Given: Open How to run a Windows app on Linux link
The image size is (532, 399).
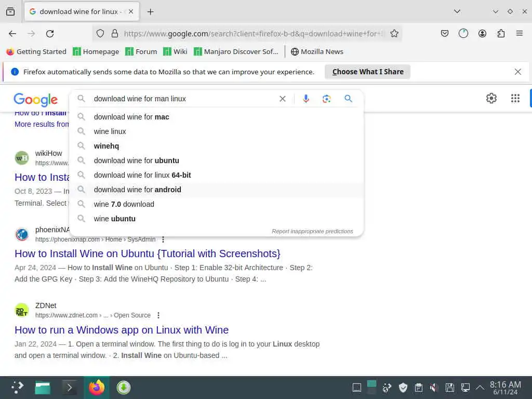Looking at the screenshot, I should (122, 330).
